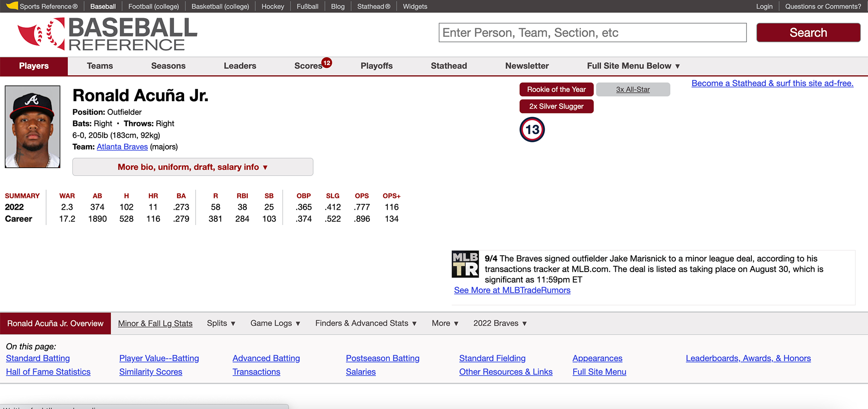Jump to Transactions section
This screenshot has height=409, width=868.
click(256, 372)
